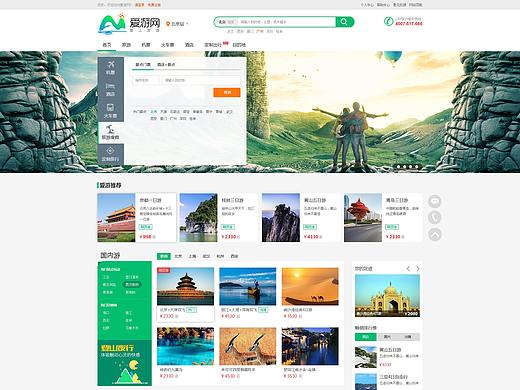Viewport: 520px width, 390px height.
Task: Select the 上海 city tab under 国内游
Action: [x=192, y=256]
